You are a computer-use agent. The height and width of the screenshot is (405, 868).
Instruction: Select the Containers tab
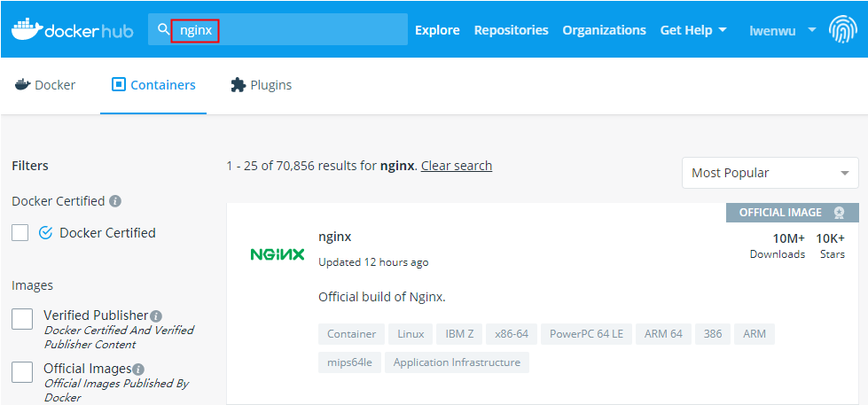coord(153,85)
